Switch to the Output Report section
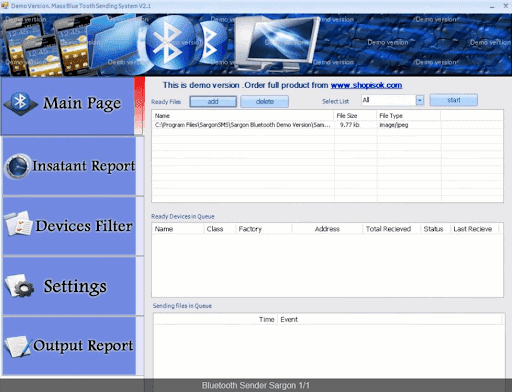The width and height of the screenshot is (512, 392). 69,346
